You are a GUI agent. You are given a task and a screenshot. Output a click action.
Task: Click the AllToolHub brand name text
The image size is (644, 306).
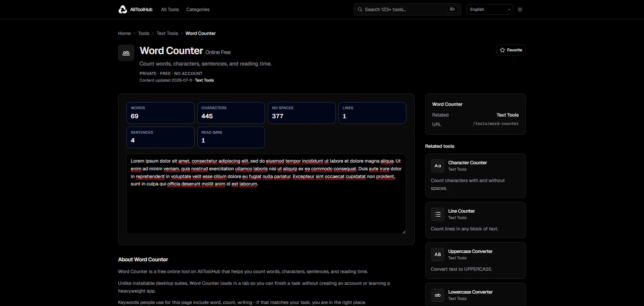141,9
